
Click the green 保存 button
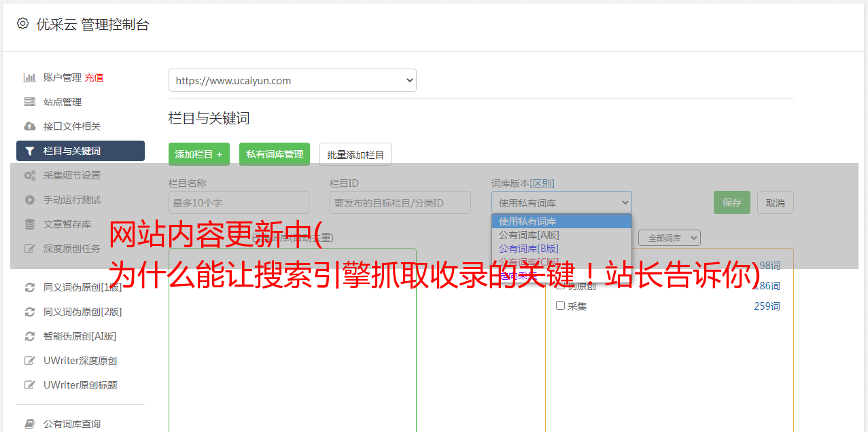(x=732, y=202)
